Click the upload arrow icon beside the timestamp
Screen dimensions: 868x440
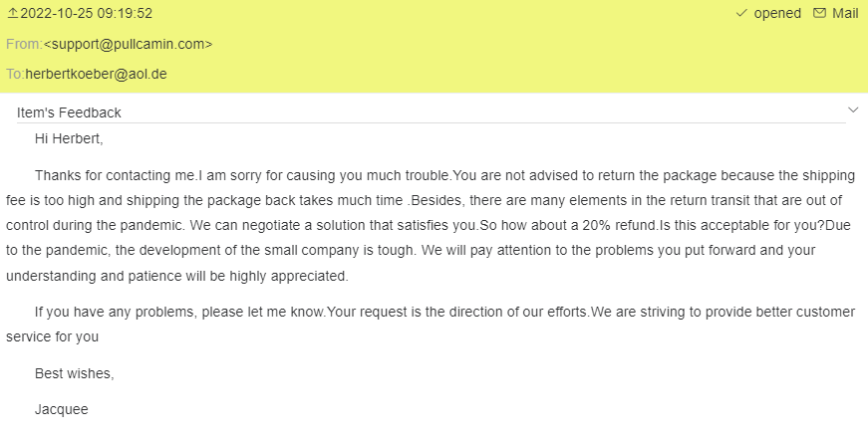(x=11, y=14)
